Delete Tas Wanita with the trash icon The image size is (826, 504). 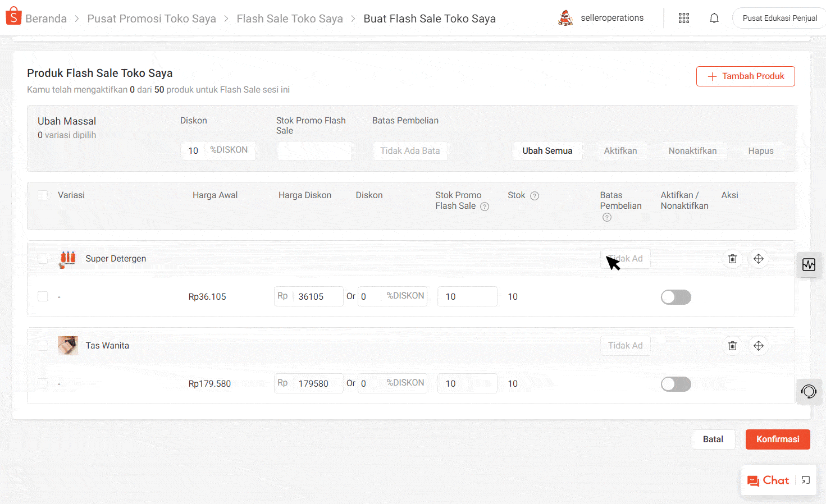coord(732,346)
